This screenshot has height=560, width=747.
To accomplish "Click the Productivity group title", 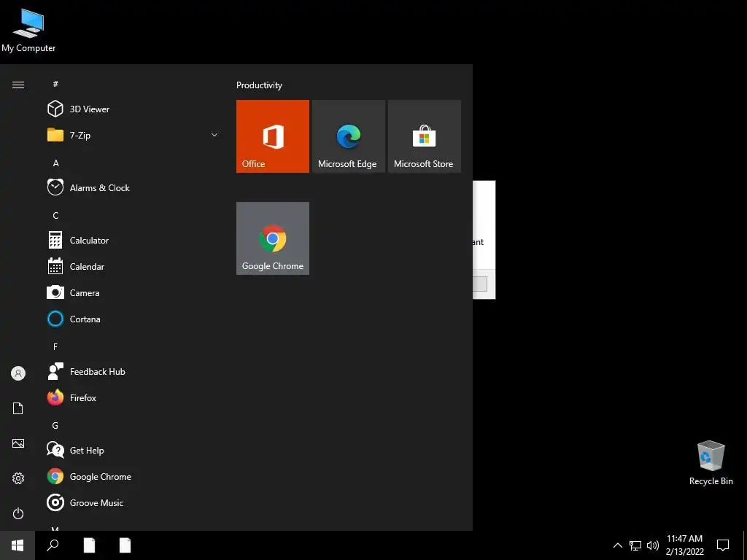I will [259, 85].
